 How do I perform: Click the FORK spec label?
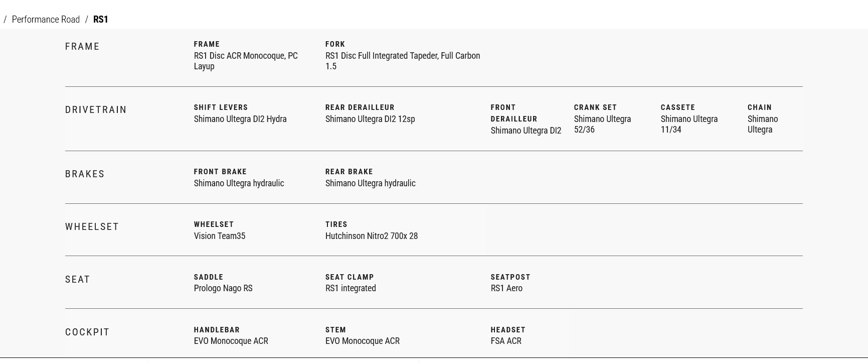pyautogui.click(x=335, y=44)
